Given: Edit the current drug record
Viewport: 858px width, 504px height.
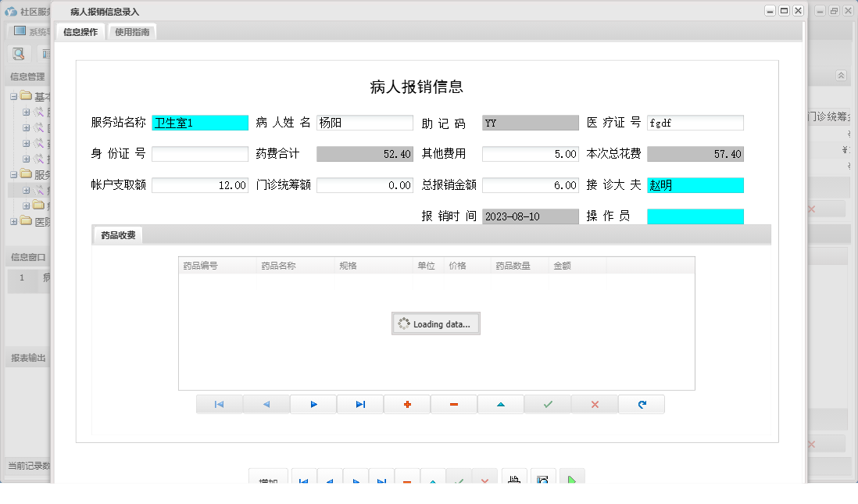Looking at the screenshot, I should (x=501, y=404).
